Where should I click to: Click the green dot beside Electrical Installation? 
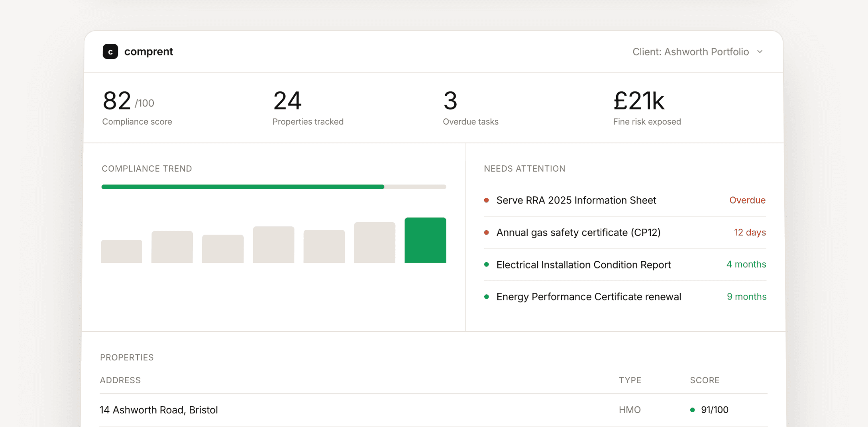[486, 264]
